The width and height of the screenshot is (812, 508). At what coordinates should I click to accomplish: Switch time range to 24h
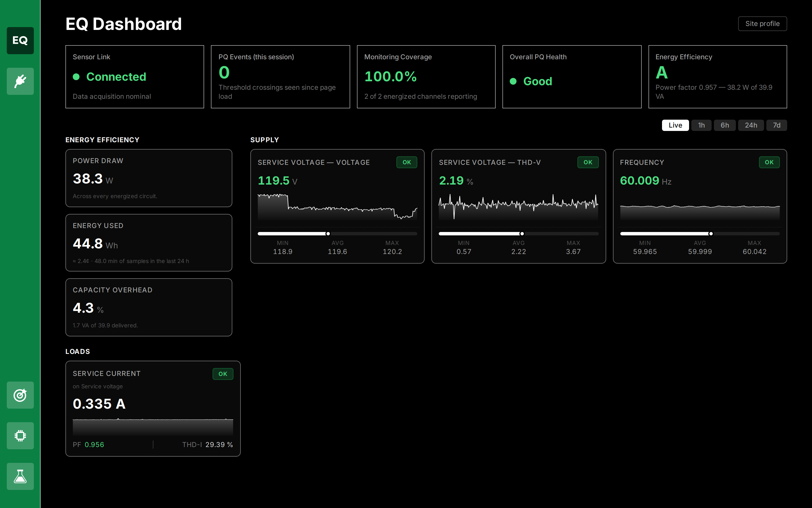(x=751, y=125)
